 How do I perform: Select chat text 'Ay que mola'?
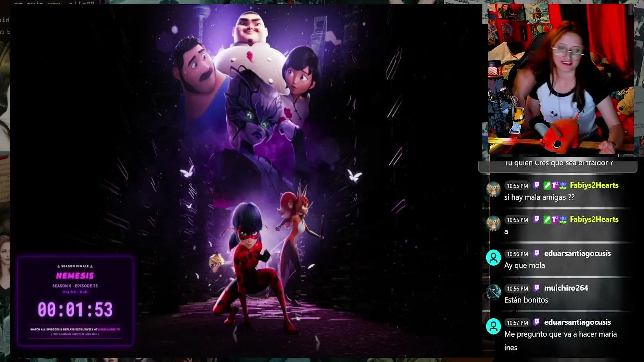click(x=524, y=265)
